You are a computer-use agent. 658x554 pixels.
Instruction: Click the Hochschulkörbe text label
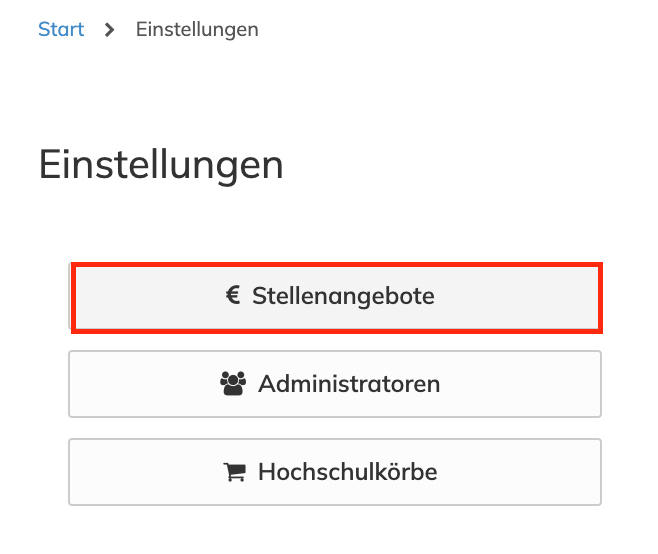[348, 472]
